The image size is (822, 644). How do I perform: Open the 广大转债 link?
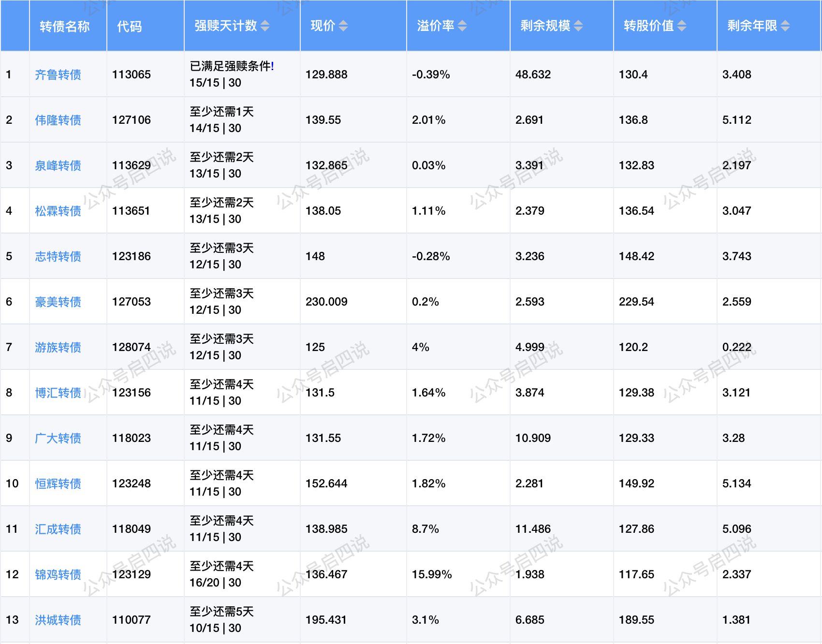click(58, 439)
